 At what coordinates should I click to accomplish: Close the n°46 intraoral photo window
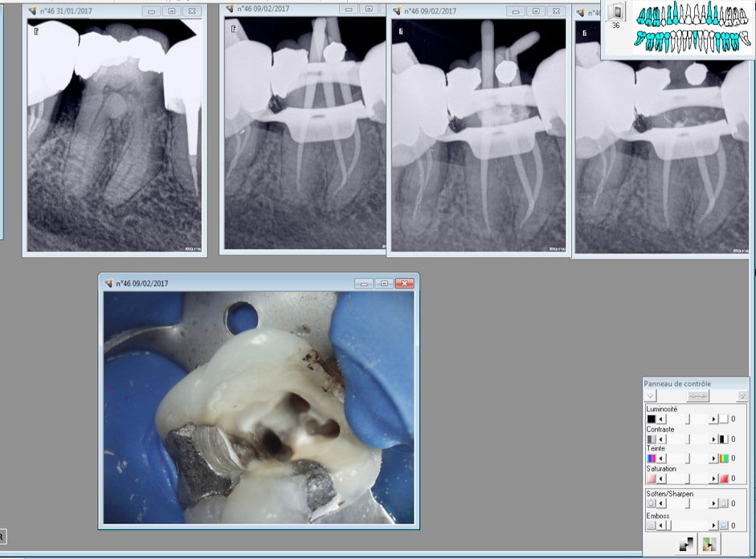point(405,284)
